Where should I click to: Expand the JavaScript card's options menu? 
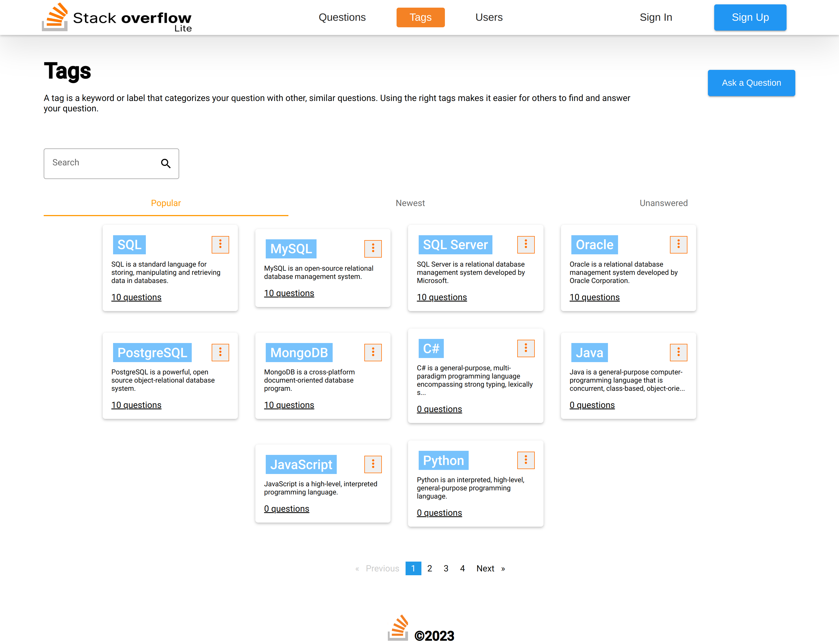(x=373, y=464)
